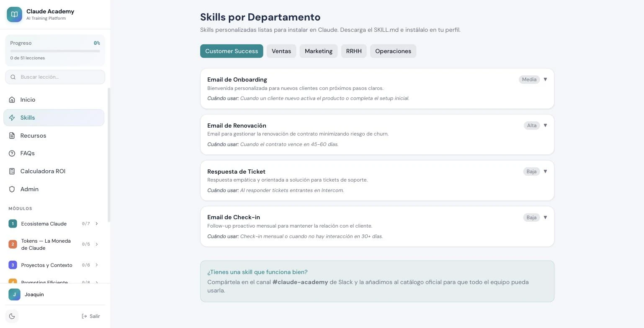Click the Email de Check-in title
Screen dimensions: 644x328
pyautogui.click(x=234, y=217)
